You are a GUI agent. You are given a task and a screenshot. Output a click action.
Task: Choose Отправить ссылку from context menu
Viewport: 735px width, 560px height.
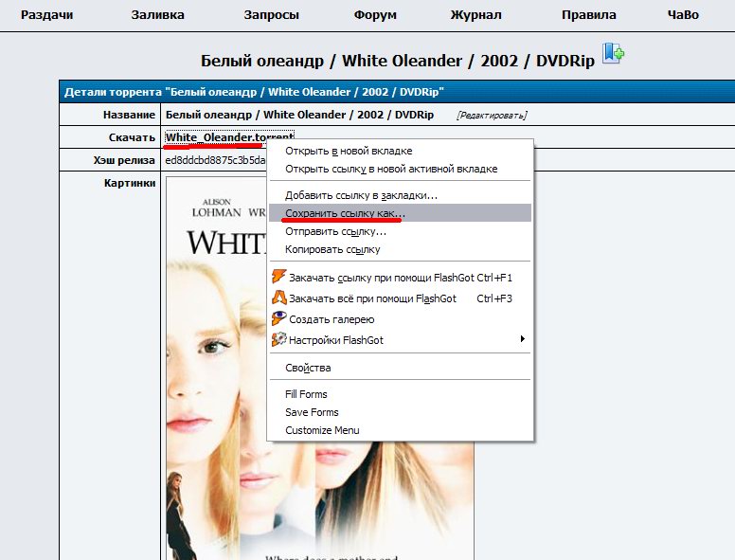pyautogui.click(x=400, y=231)
